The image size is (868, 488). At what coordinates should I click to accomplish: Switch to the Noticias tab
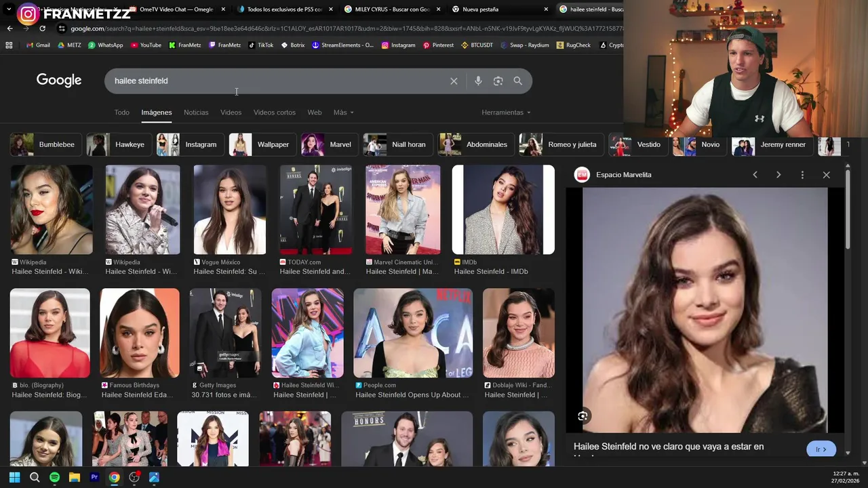[196, 113]
